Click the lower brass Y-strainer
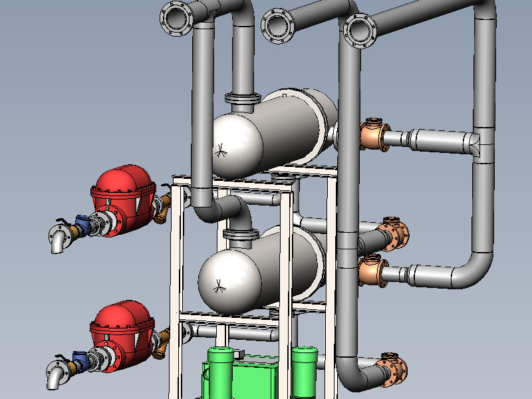 [x=162, y=343]
